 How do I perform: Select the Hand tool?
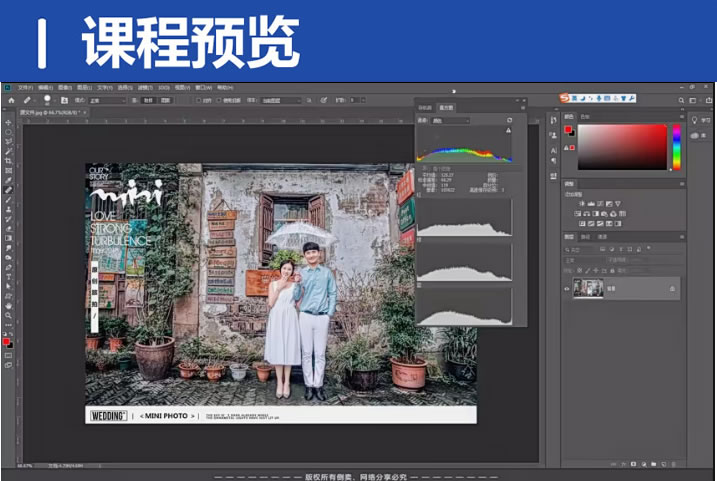(x=8, y=305)
